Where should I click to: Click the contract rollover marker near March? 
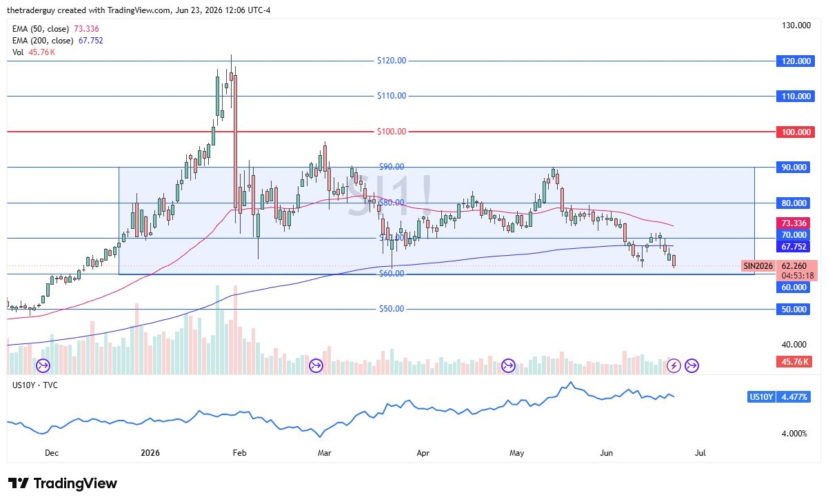pos(316,365)
